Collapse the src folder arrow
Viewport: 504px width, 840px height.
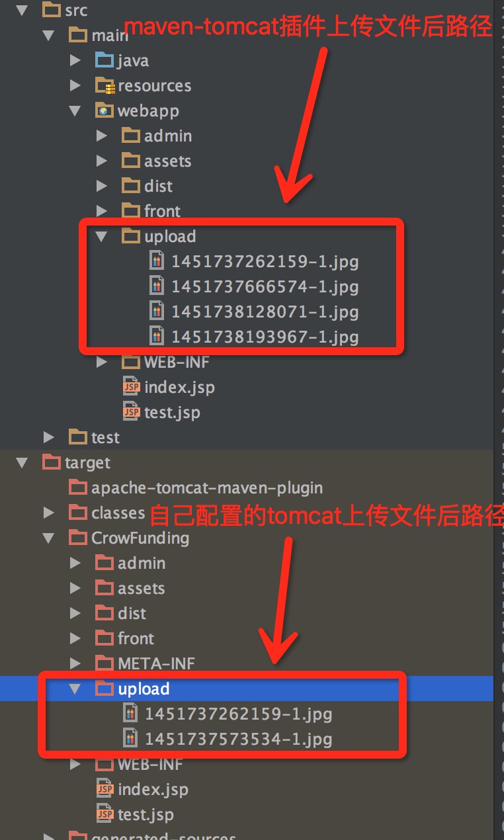tap(23, 10)
